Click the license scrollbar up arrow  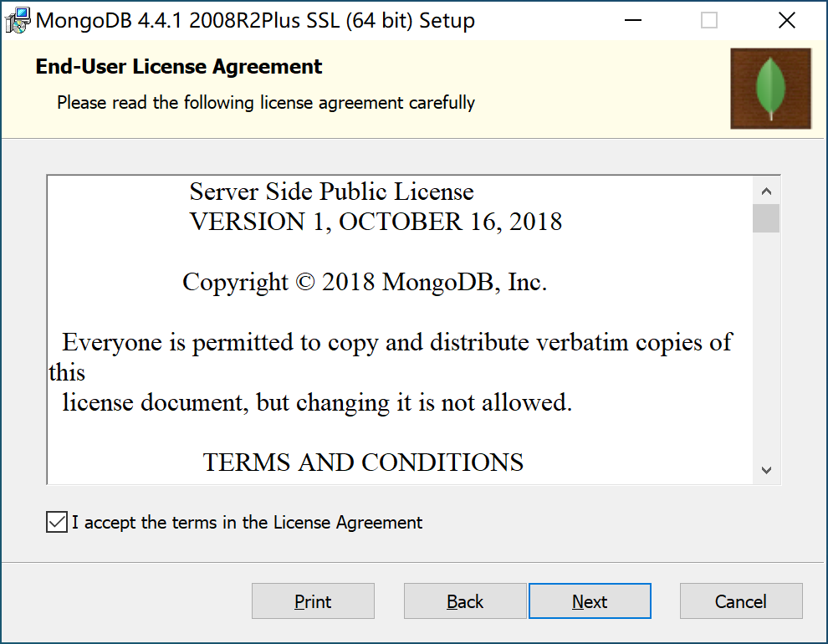coord(766,191)
